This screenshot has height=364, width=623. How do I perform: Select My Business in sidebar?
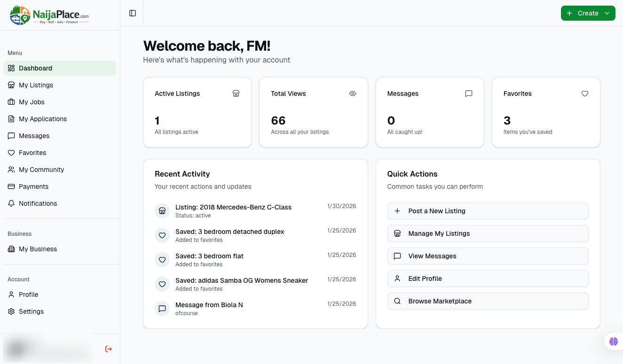pos(38,249)
